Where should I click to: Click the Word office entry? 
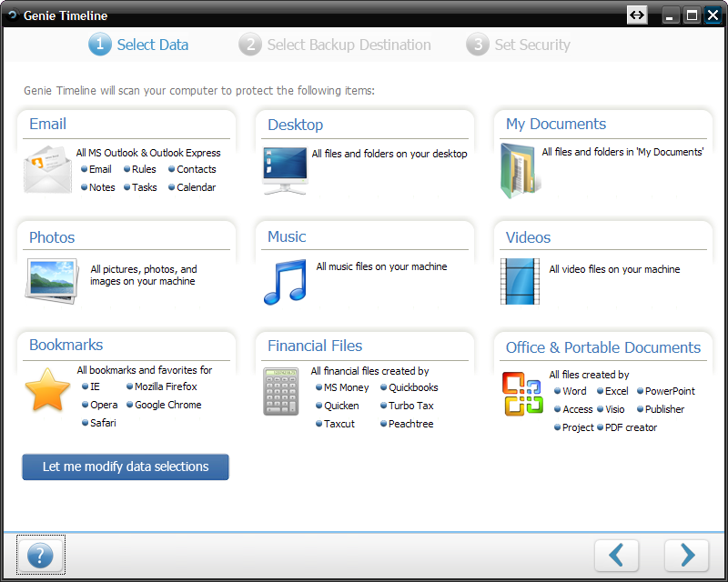(x=571, y=391)
